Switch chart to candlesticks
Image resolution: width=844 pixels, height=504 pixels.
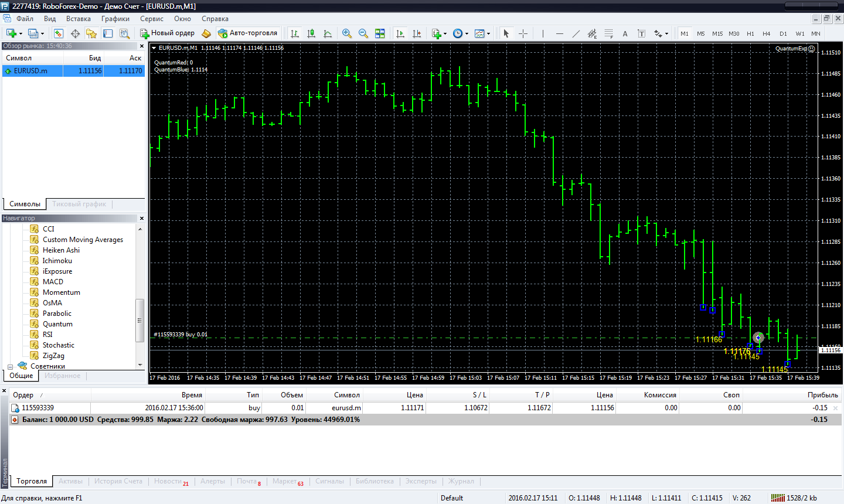coord(311,33)
